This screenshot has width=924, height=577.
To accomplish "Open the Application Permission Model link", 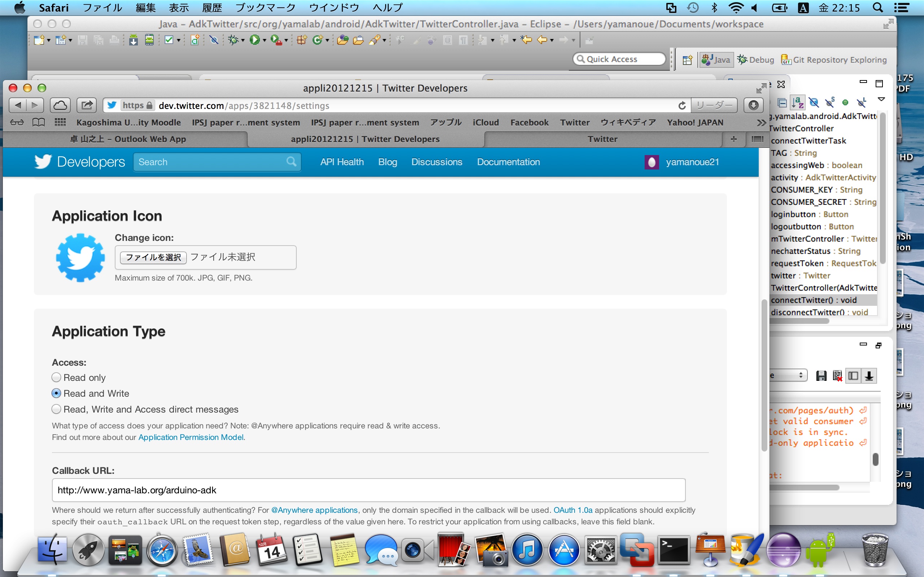I will pyautogui.click(x=191, y=437).
